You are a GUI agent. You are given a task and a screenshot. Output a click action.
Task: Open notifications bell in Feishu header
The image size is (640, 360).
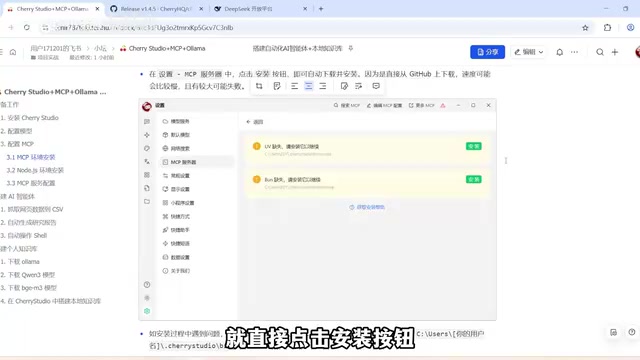click(x=560, y=52)
